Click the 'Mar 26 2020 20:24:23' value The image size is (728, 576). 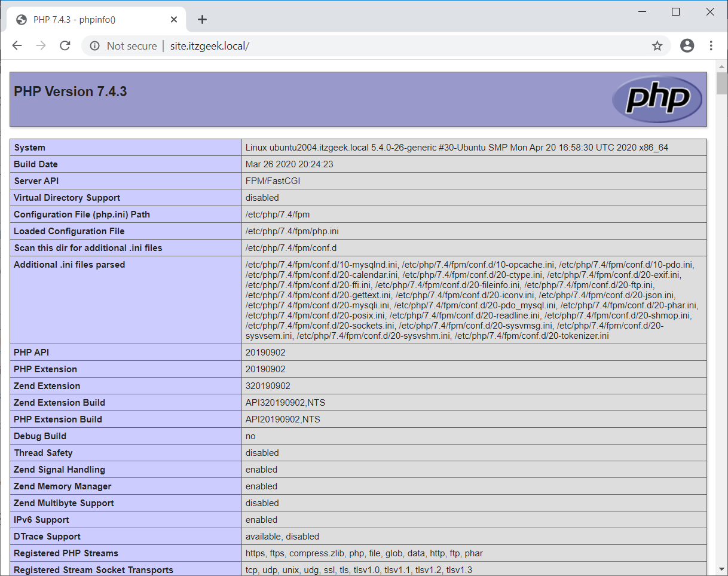(x=289, y=164)
